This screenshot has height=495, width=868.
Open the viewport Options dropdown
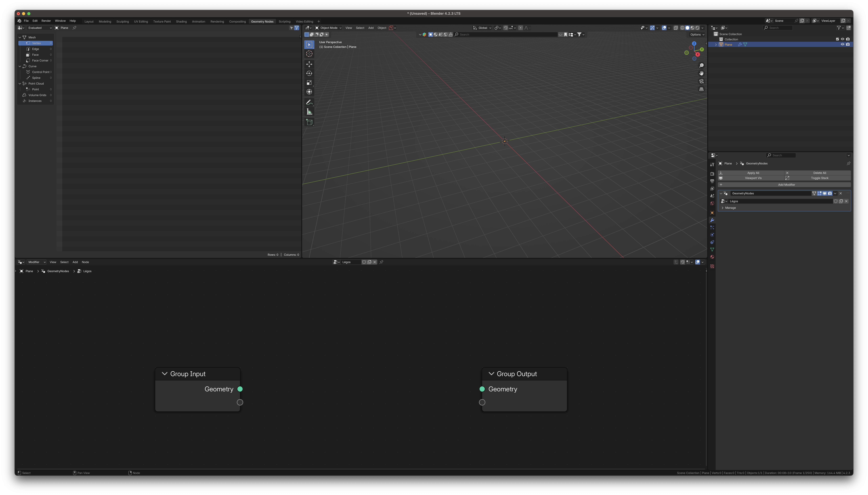click(x=697, y=35)
